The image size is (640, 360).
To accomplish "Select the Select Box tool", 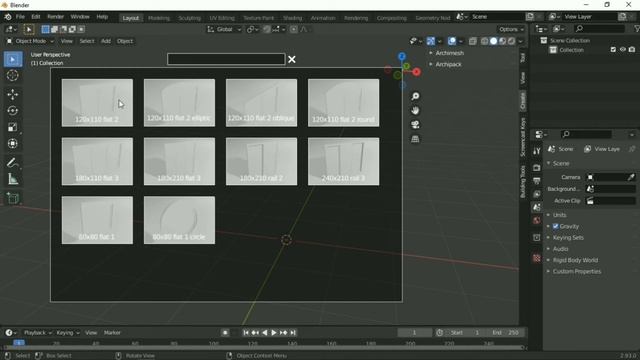I will click(x=13, y=60).
